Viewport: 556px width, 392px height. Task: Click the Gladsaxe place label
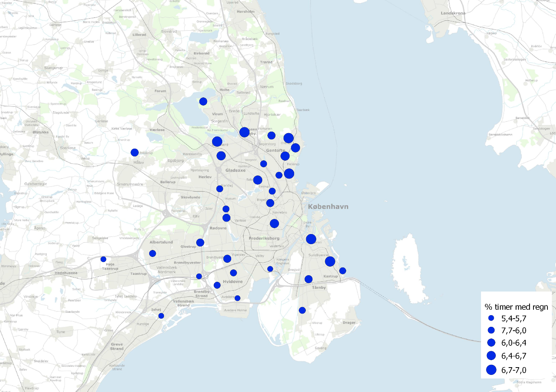pyautogui.click(x=235, y=170)
